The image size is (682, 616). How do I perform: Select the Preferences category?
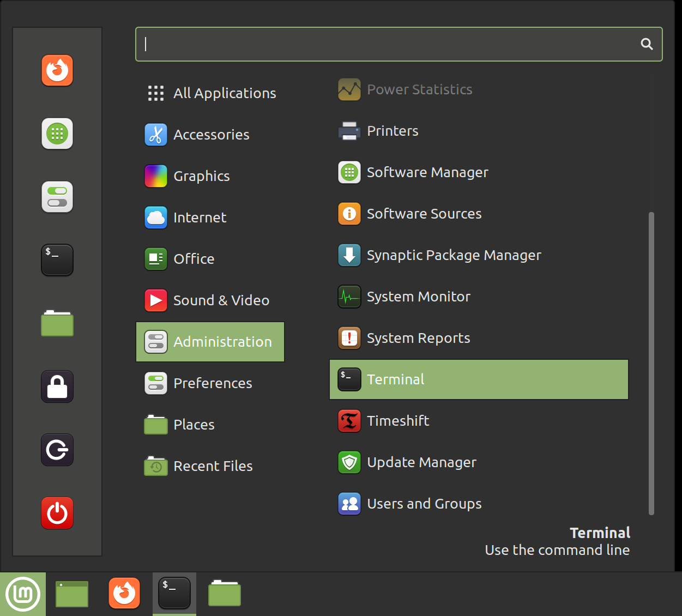210,383
